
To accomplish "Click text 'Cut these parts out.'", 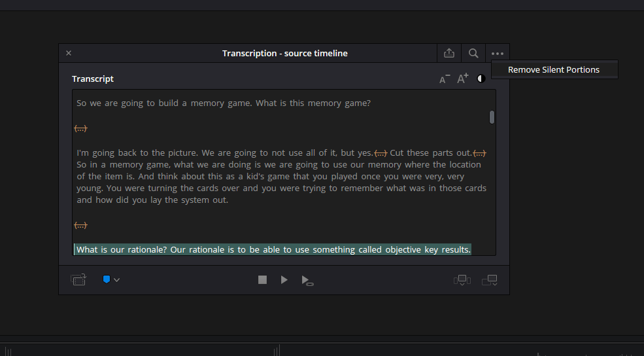I will point(431,153).
